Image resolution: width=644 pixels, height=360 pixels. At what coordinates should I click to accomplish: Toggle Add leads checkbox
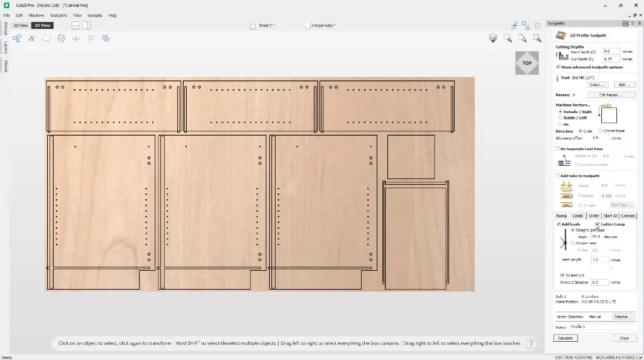(x=558, y=224)
